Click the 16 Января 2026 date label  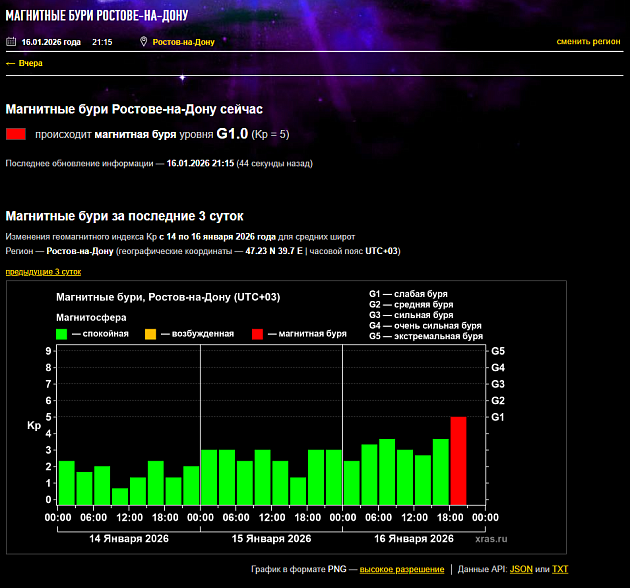pos(414,538)
